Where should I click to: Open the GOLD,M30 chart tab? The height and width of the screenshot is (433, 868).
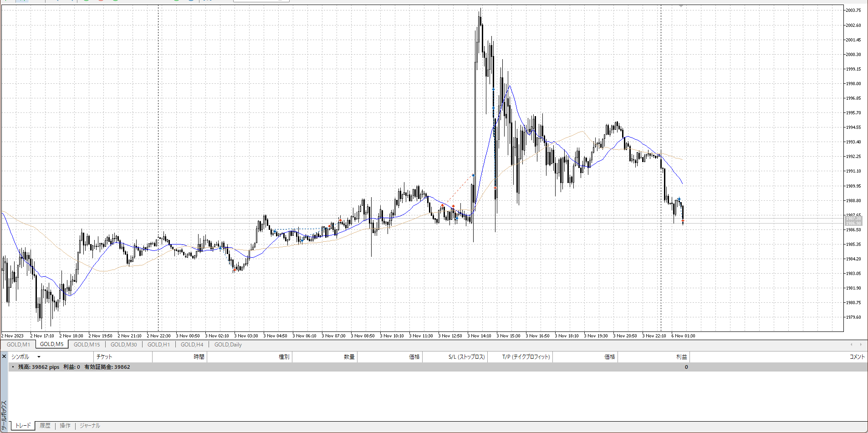tap(123, 345)
